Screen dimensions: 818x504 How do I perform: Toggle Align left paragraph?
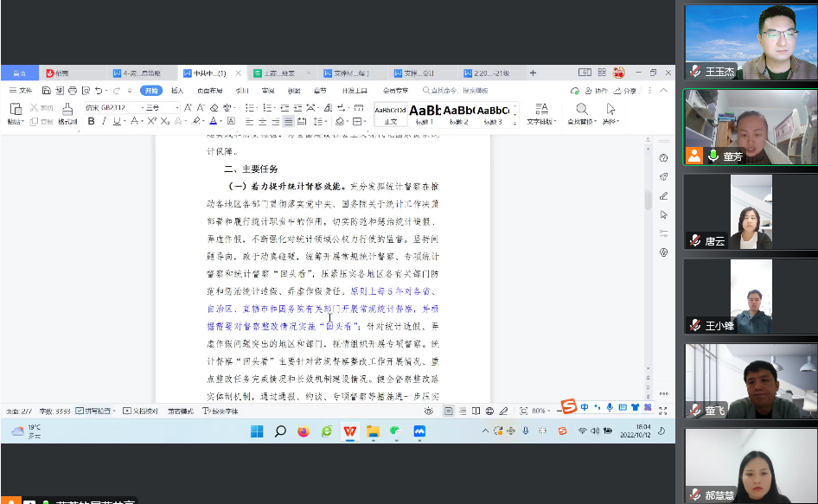coord(249,122)
